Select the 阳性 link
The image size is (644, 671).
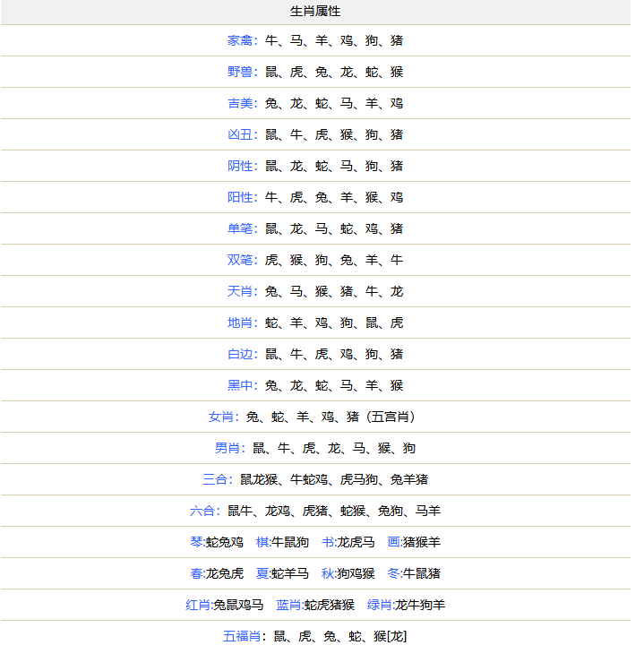[241, 197]
